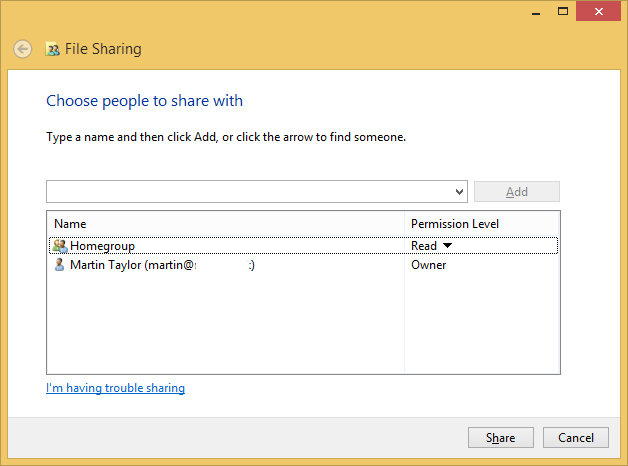Image resolution: width=628 pixels, height=466 pixels.
Task: Click the Share button
Action: point(500,438)
